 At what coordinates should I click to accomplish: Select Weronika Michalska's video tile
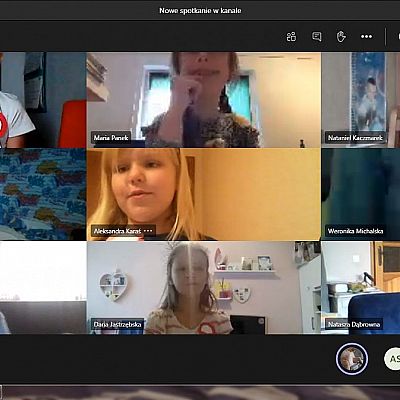tap(361, 194)
